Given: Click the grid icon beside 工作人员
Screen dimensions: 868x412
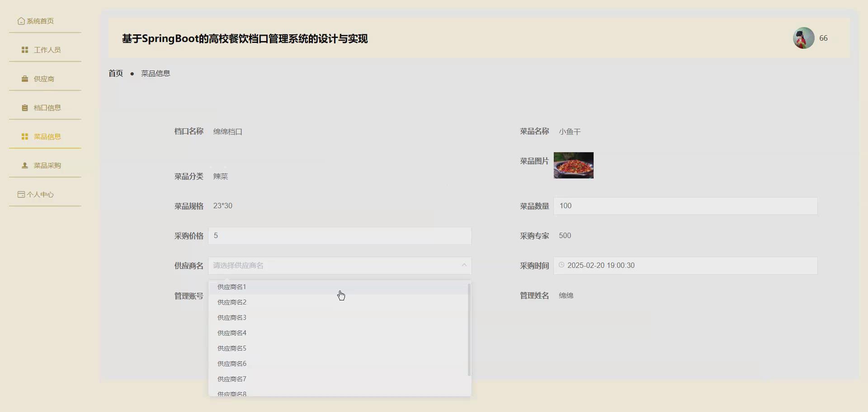Looking at the screenshot, I should (x=25, y=50).
